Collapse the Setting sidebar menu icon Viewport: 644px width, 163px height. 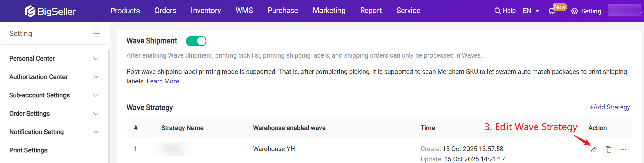pyautogui.click(x=96, y=33)
